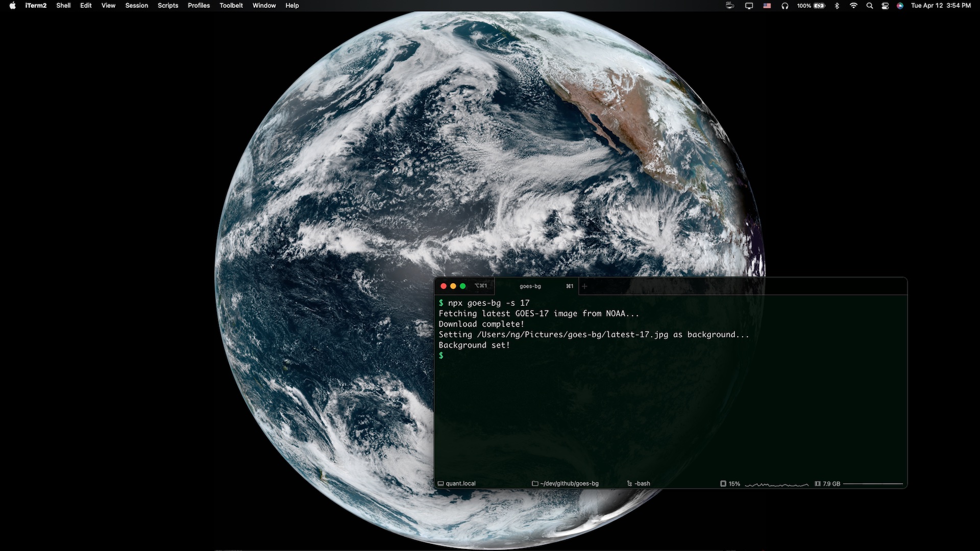Open Siri from the menu bar
This screenshot has height=551, width=980.
pos(900,6)
